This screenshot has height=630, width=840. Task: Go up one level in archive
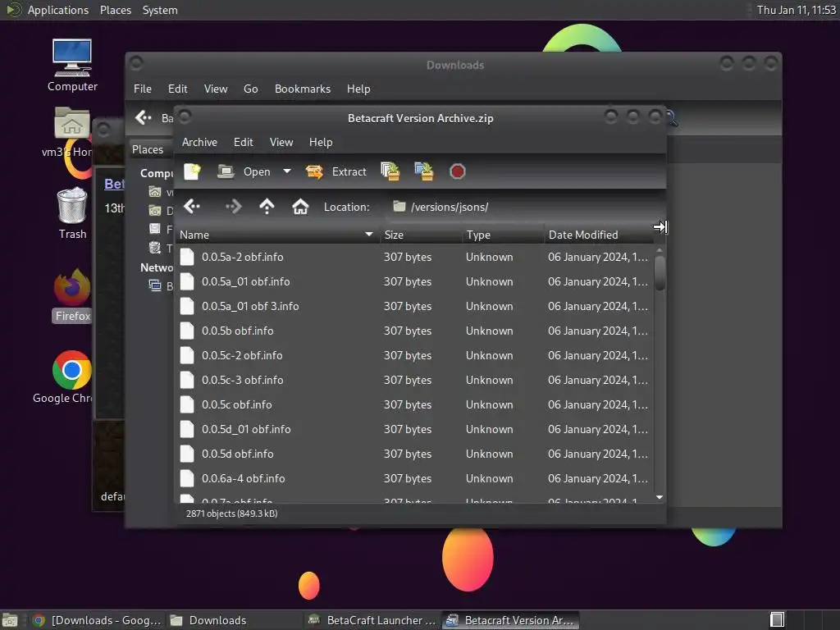coord(267,207)
